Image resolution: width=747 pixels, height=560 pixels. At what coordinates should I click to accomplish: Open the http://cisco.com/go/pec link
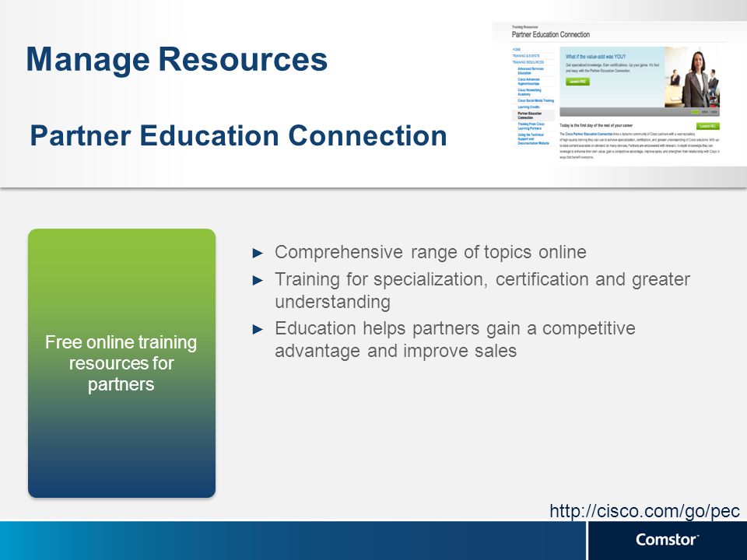point(644,511)
